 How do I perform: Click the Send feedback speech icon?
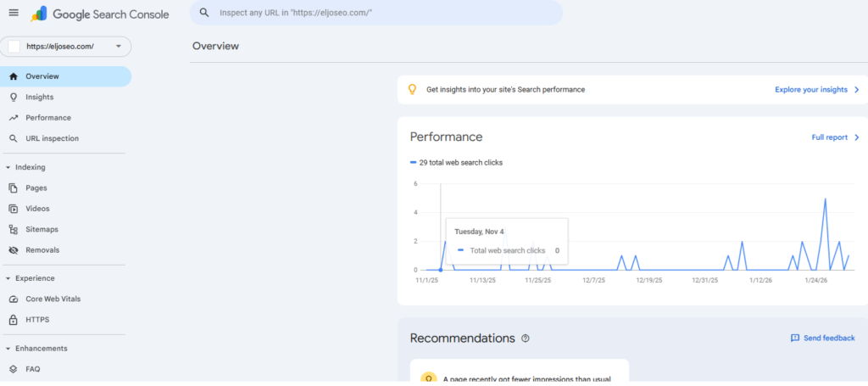795,338
